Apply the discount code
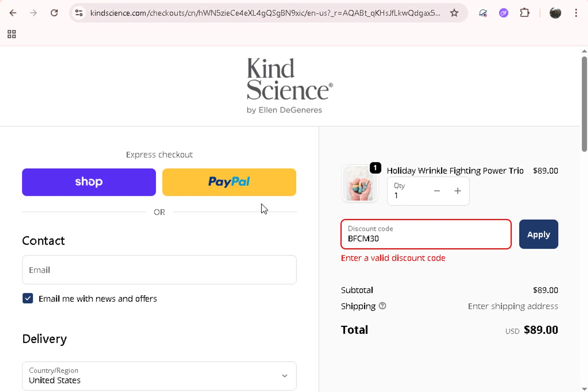Image resolution: width=588 pixels, height=392 pixels. click(539, 234)
